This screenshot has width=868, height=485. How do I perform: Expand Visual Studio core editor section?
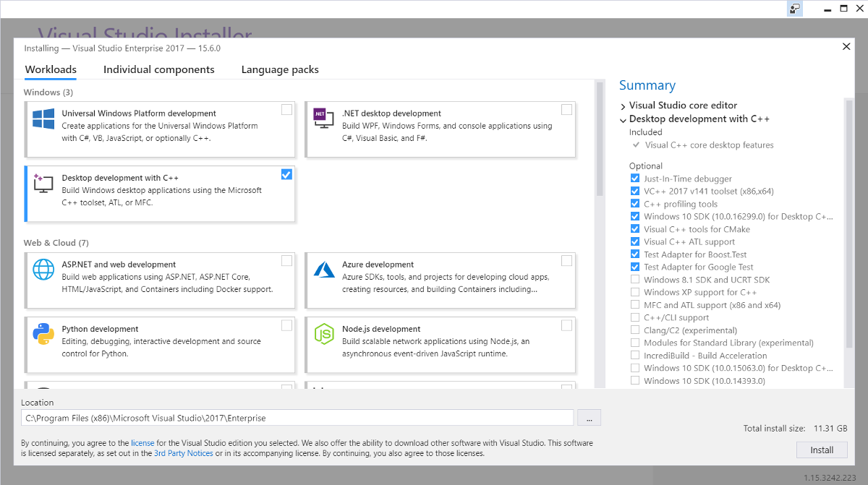coord(623,106)
